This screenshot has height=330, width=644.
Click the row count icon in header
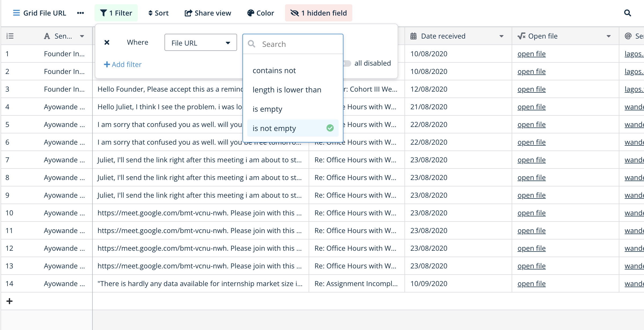[10, 36]
